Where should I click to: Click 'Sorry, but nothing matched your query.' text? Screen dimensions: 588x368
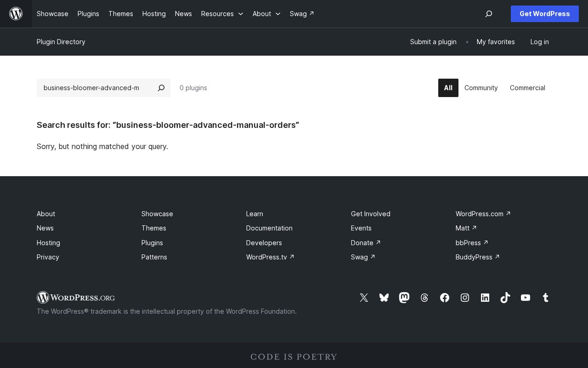tap(102, 146)
